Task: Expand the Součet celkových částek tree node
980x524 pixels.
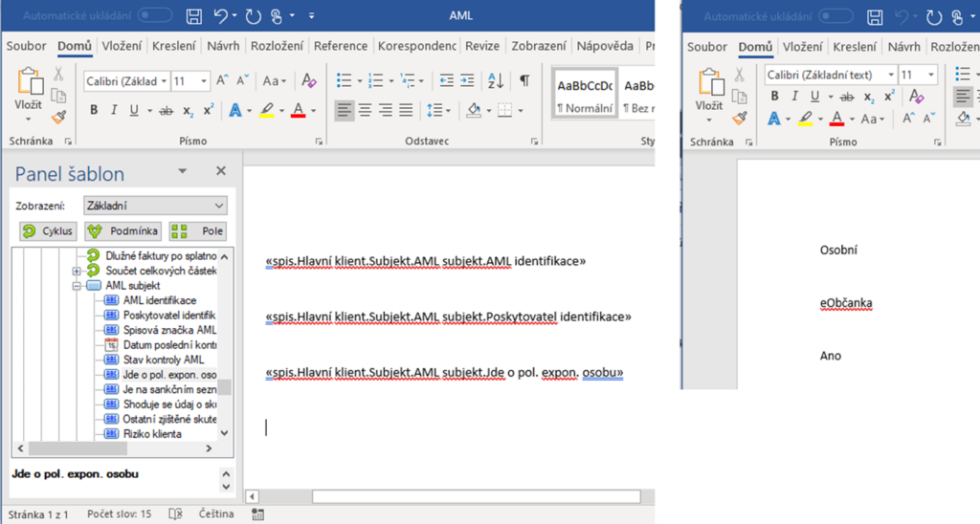Action: pos(77,271)
